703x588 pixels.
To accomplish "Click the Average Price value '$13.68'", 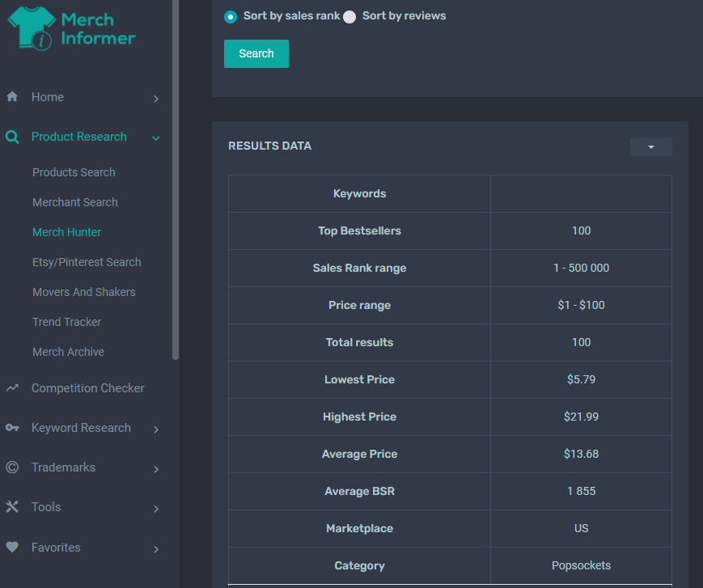I will [581, 454].
